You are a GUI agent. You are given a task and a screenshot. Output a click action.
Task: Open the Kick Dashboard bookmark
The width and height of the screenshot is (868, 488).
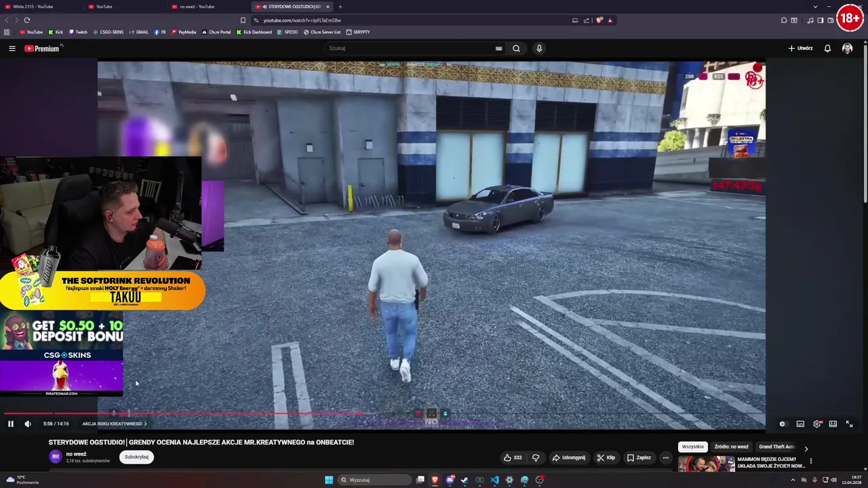[254, 32]
